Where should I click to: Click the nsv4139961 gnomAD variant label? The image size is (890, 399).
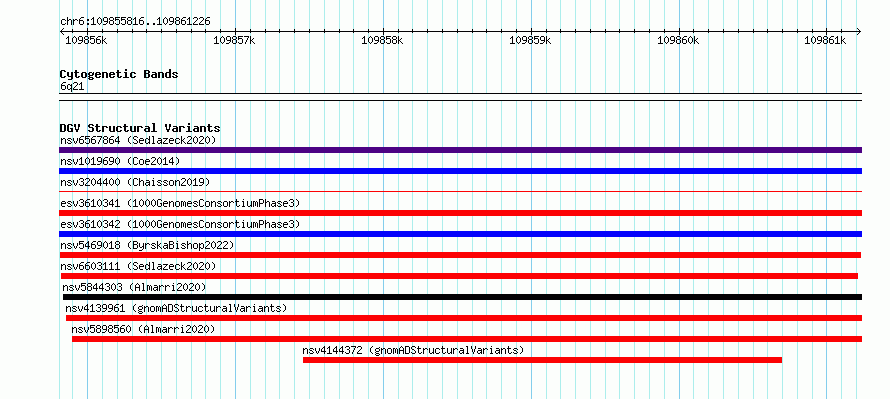(177, 308)
